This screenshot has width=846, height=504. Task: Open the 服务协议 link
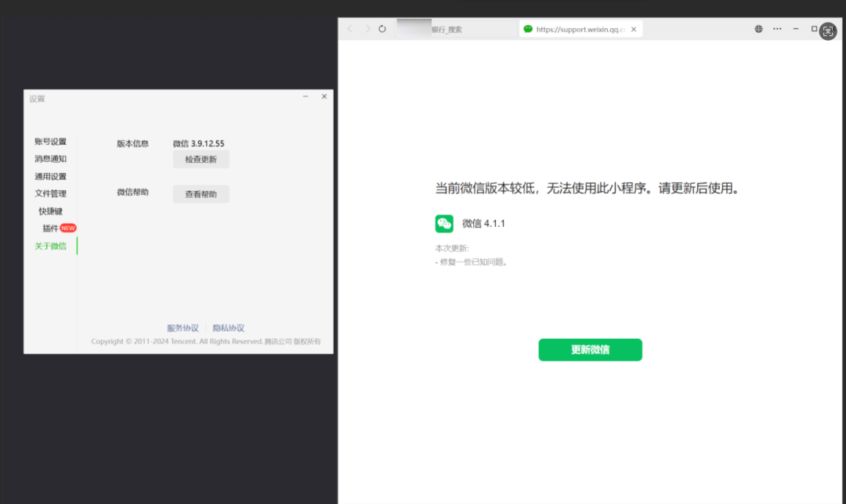point(183,328)
